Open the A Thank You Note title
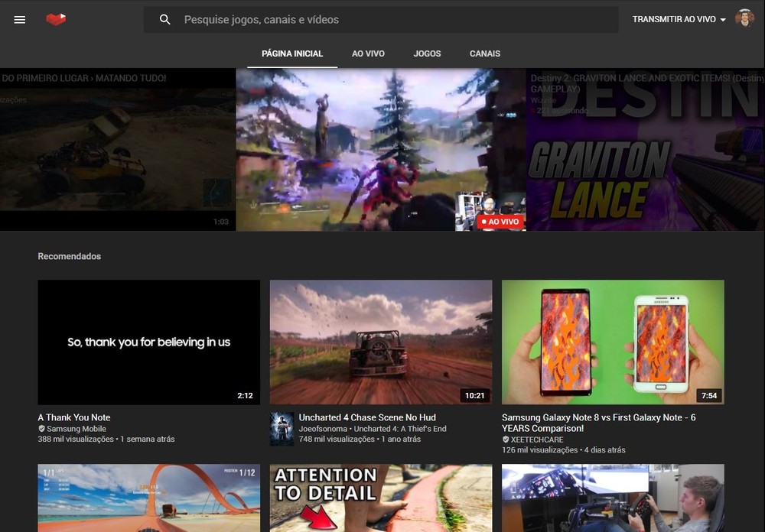This screenshot has width=765, height=532. coord(74,417)
